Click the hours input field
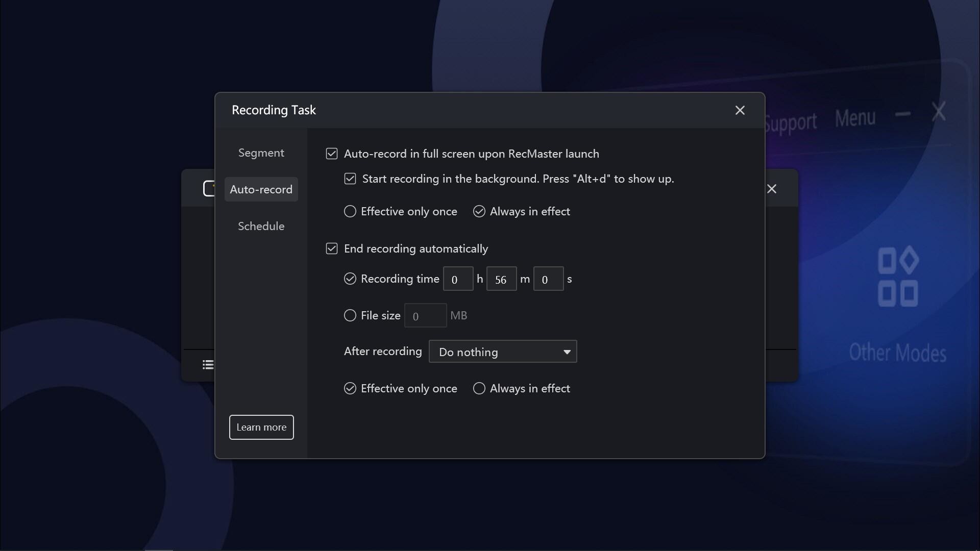 pos(457,279)
